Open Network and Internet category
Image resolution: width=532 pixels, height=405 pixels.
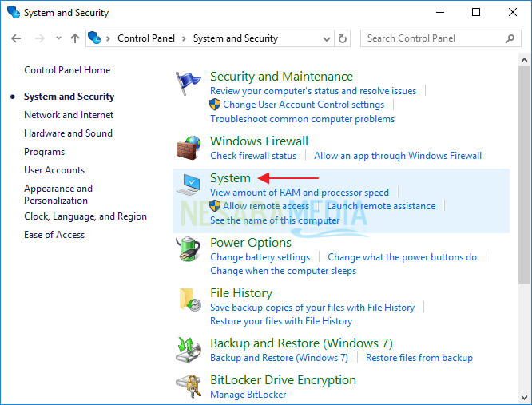tap(69, 115)
